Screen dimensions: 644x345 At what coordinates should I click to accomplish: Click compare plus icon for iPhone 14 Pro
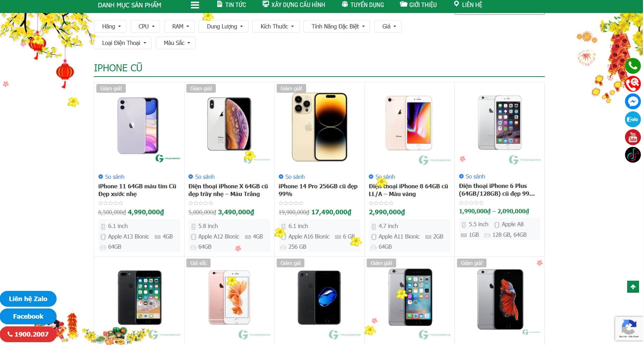click(x=281, y=177)
